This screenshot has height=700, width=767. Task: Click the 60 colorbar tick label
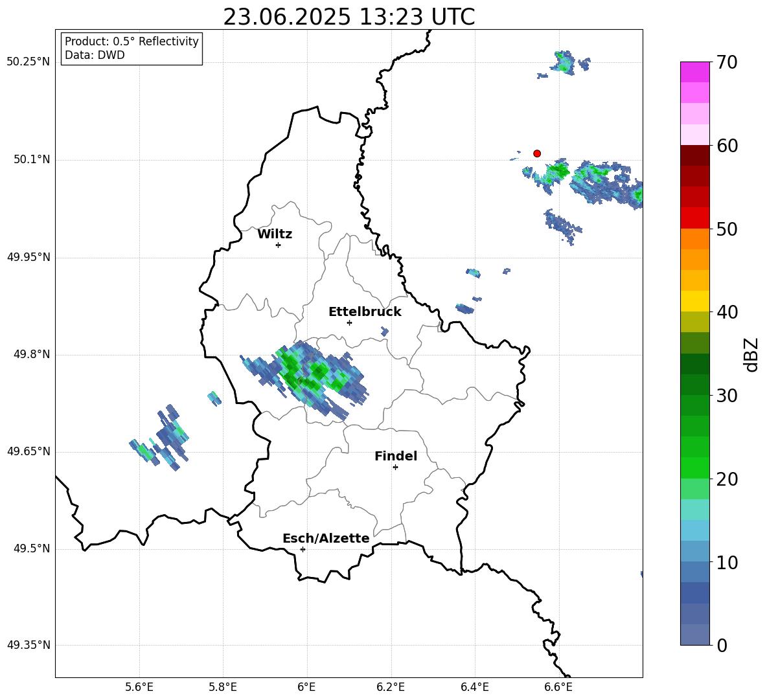727,146
